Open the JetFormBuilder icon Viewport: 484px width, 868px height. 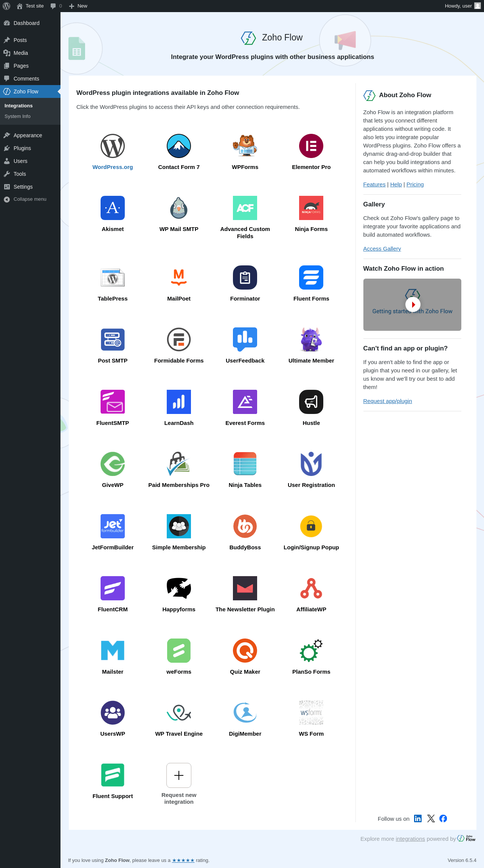[113, 526]
